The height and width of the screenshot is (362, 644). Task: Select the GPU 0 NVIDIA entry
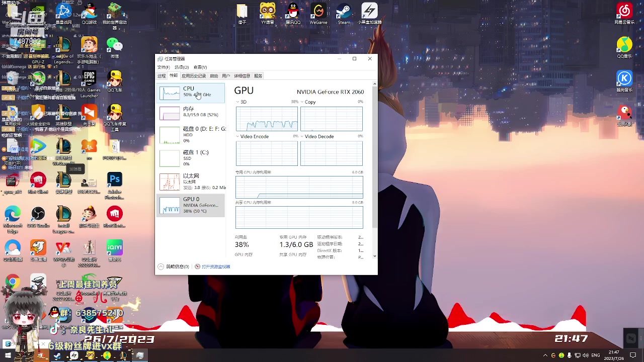click(191, 205)
